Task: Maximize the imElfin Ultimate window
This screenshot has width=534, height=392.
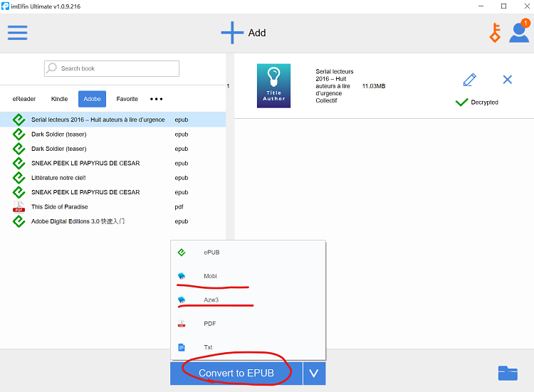Action: [503, 6]
